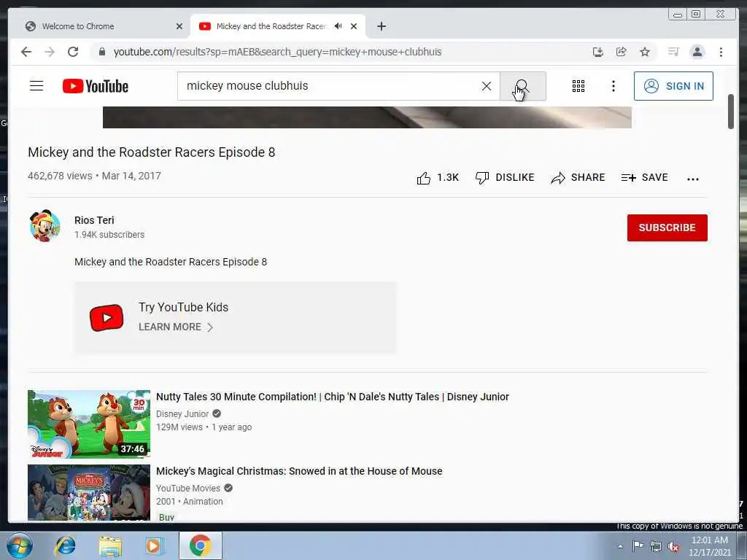Click LEARN MORE for YouTube Kids
This screenshot has width=747, height=560.
[x=175, y=327]
